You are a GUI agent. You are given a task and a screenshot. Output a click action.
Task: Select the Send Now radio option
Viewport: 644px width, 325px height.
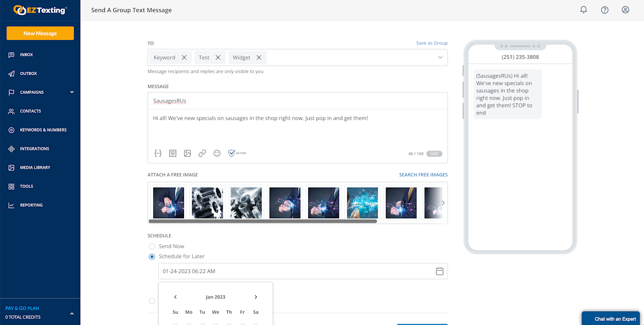pos(152,246)
